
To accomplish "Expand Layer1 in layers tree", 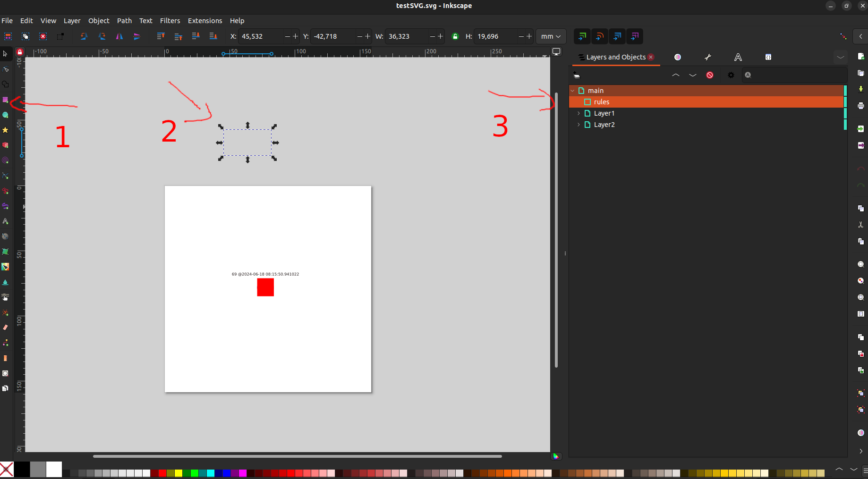I will coord(579,113).
